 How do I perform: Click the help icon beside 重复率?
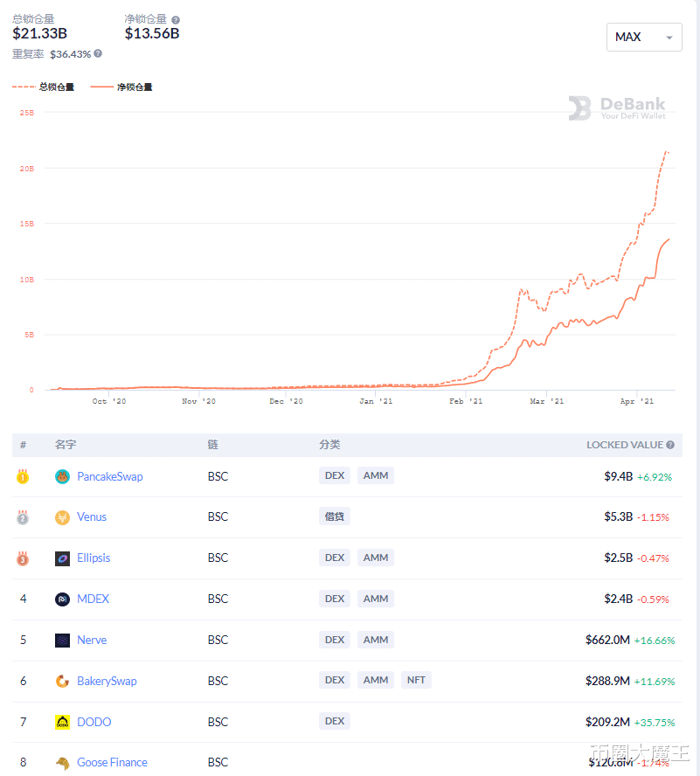[x=98, y=53]
